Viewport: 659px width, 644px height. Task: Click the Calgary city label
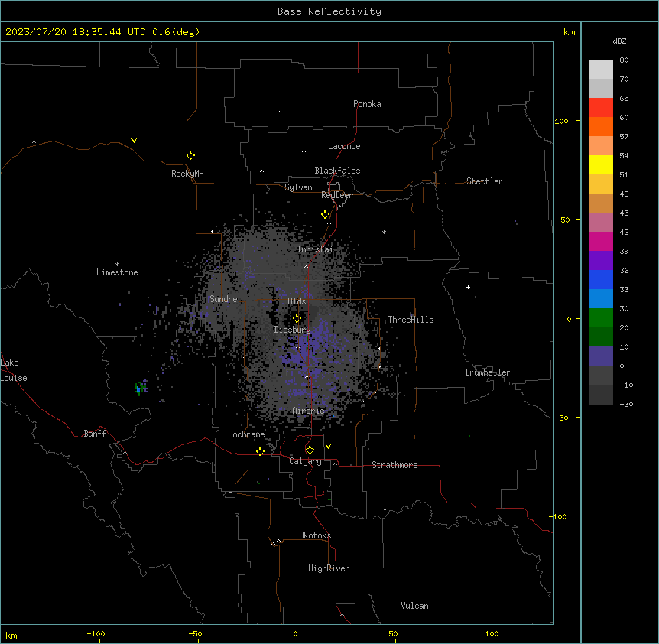(305, 461)
